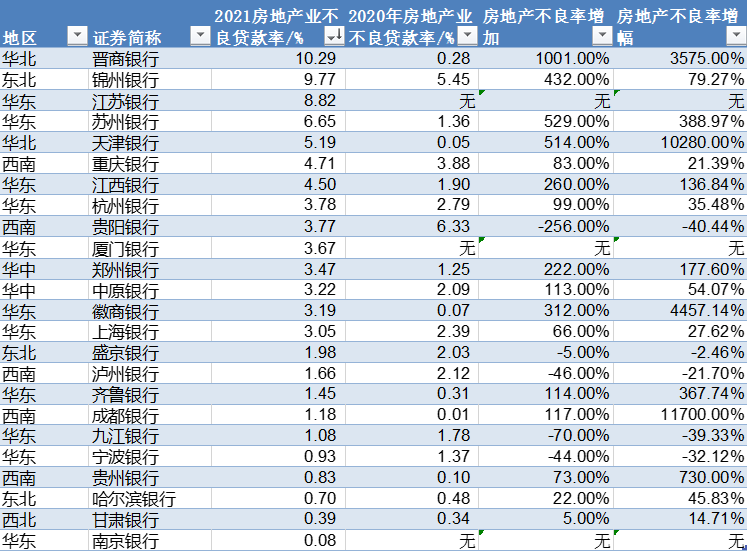This screenshot has width=747, height=554.
Task: Select the 杭州银行 cell
Action: click(x=150, y=205)
